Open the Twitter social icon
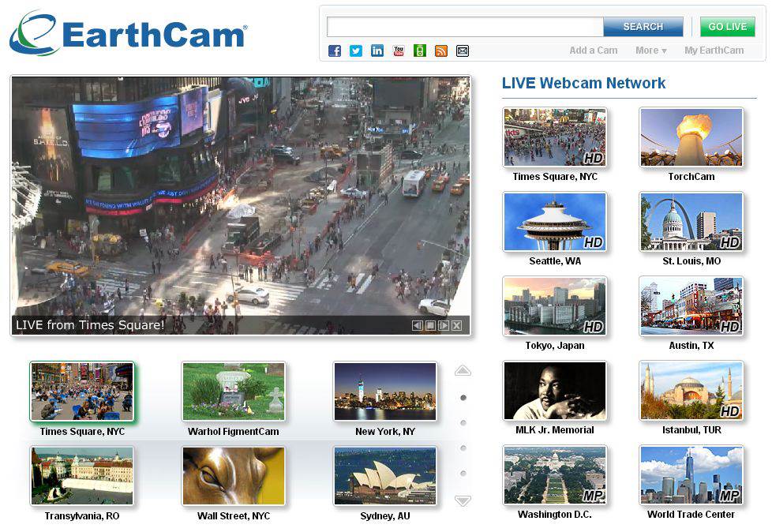Image resolution: width=772 pixels, height=532 pixels. [356, 51]
